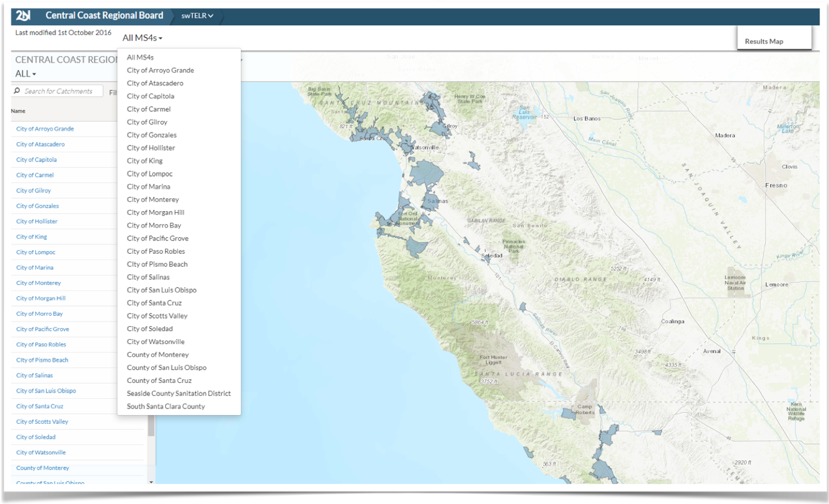The image size is (829, 504).
Task: Choose City of Watsonville in the menu
Action: [x=156, y=341]
